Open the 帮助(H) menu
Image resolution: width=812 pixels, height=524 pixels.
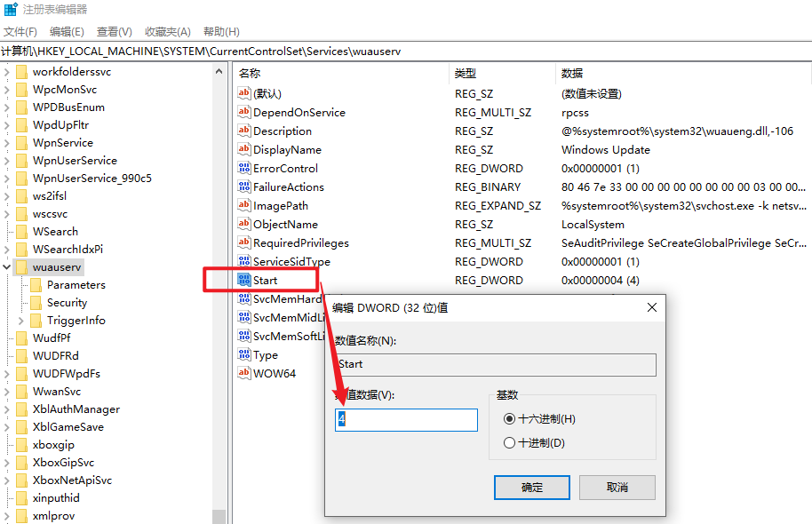[x=221, y=32]
